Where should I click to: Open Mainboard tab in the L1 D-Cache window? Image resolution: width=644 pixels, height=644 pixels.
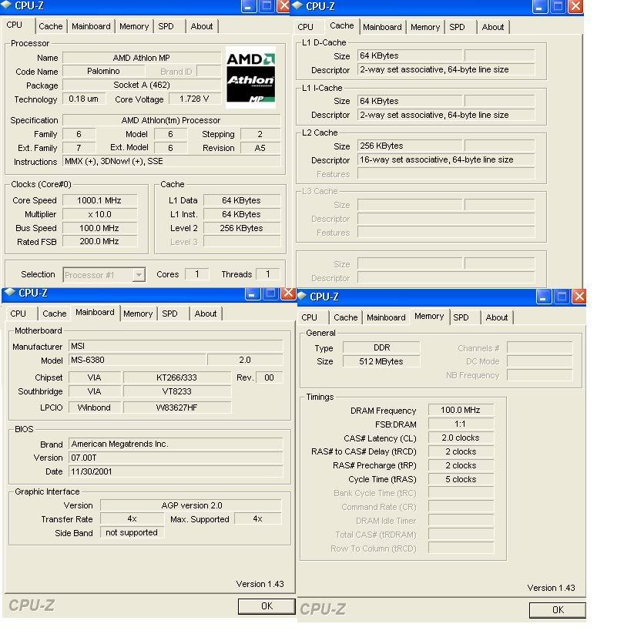coord(382,27)
